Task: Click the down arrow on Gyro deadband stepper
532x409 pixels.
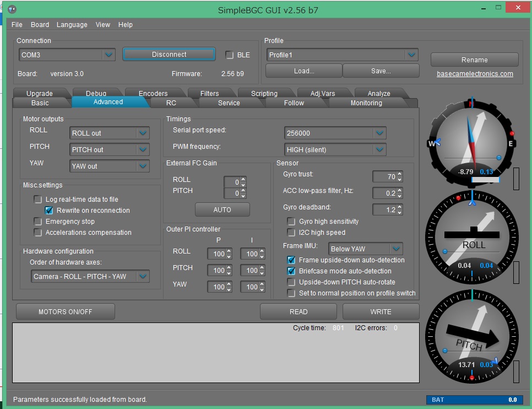Action: pyautogui.click(x=400, y=212)
